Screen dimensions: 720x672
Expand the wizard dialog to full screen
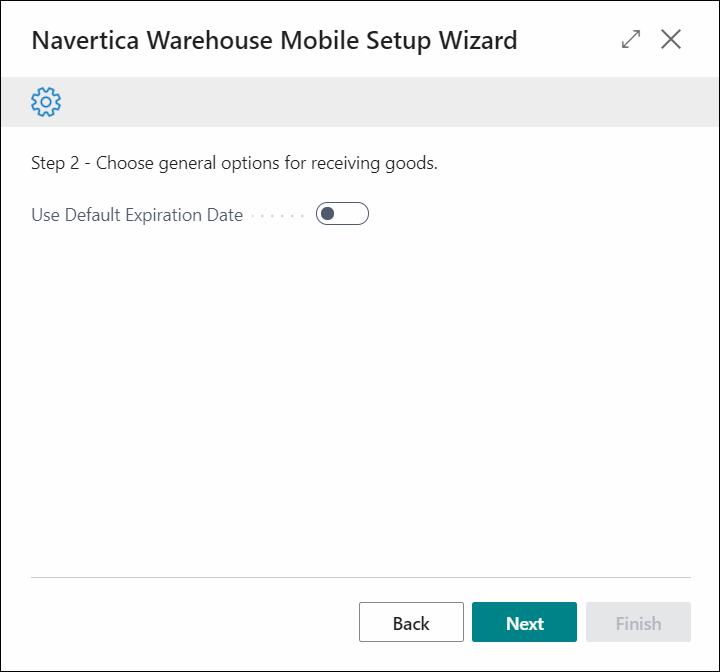point(631,39)
